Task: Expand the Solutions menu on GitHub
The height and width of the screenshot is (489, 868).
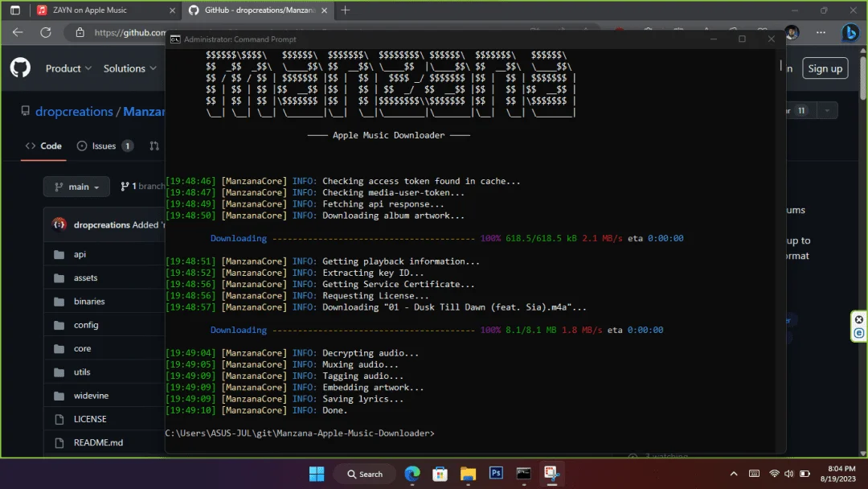Action: point(129,68)
